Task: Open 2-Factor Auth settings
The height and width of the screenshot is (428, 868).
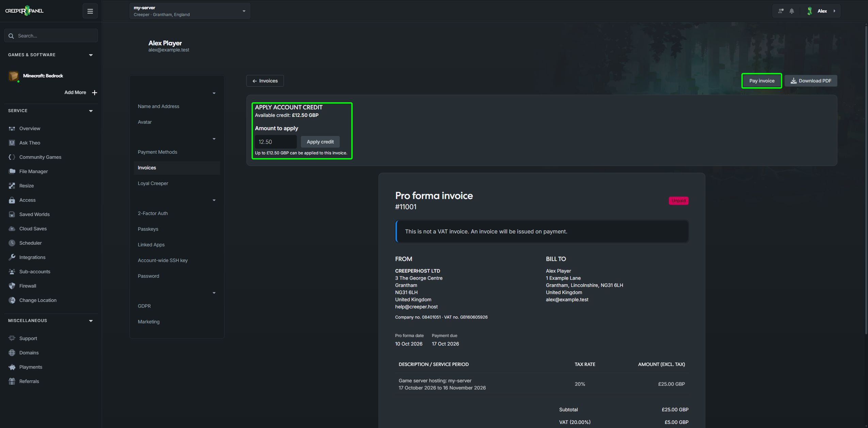Action: (x=177, y=213)
